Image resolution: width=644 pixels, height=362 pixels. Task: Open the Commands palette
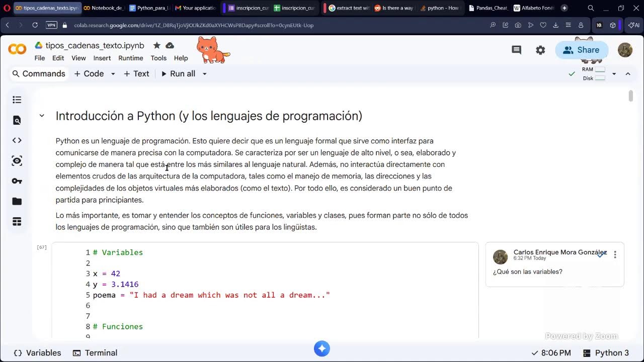pos(39,74)
